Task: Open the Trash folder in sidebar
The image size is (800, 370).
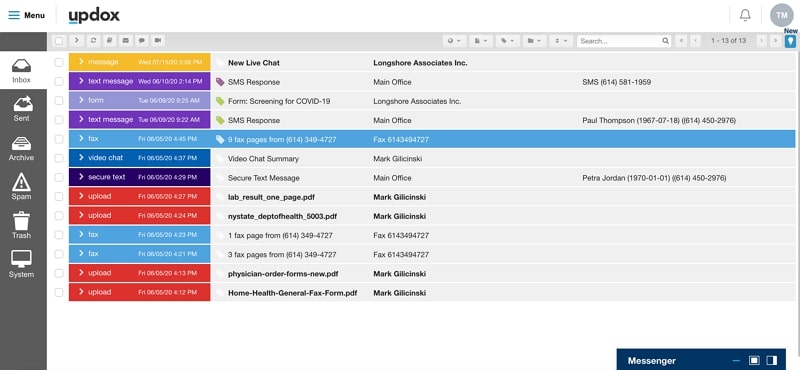Action: pyautogui.click(x=21, y=225)
